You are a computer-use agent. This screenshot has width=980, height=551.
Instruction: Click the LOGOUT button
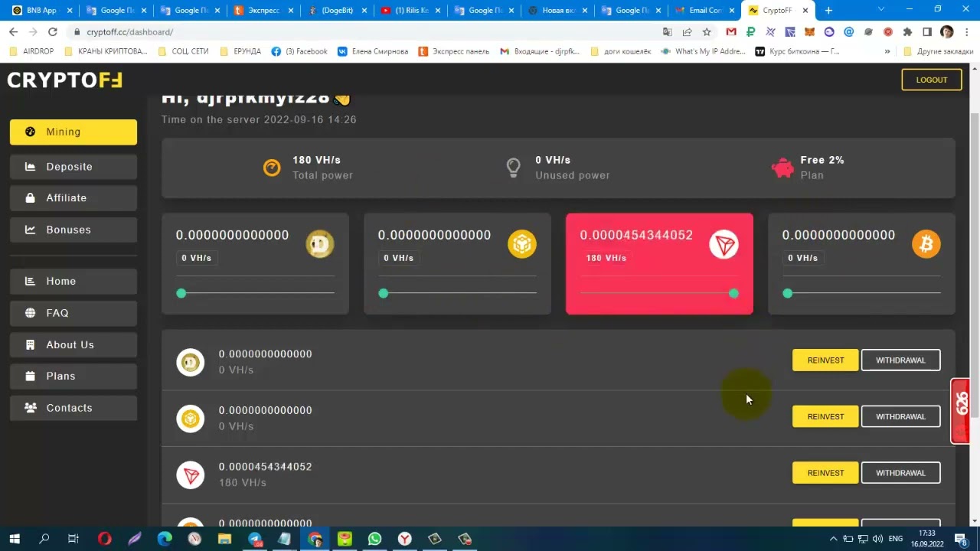click(932, 80)
